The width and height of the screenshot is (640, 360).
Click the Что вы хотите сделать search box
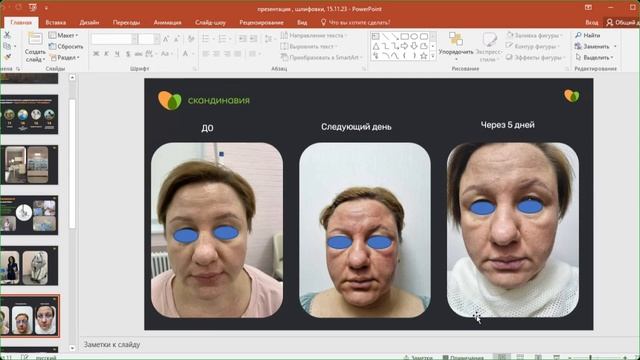pyautogui.click(x=355, y=22)
